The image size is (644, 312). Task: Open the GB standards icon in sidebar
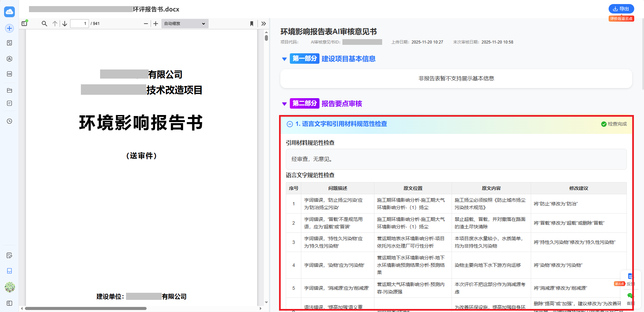9,74
